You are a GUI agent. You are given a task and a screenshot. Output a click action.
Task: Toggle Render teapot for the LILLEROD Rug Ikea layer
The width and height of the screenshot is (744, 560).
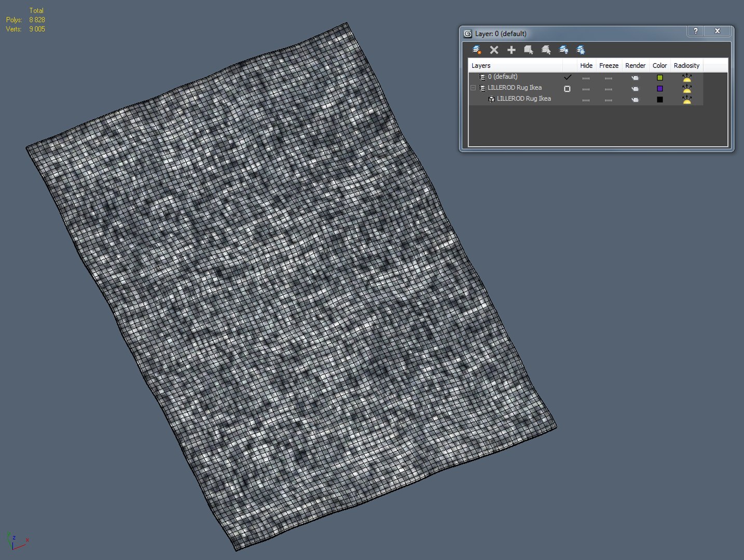pos(635,89)
